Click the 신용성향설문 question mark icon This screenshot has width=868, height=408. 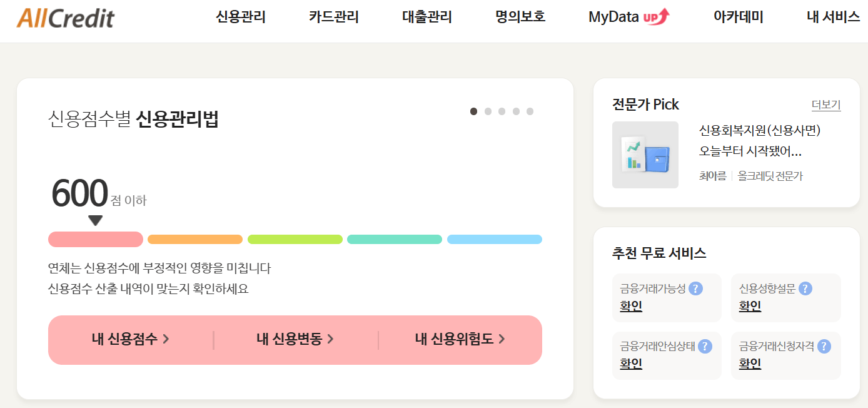pos(804,288)
